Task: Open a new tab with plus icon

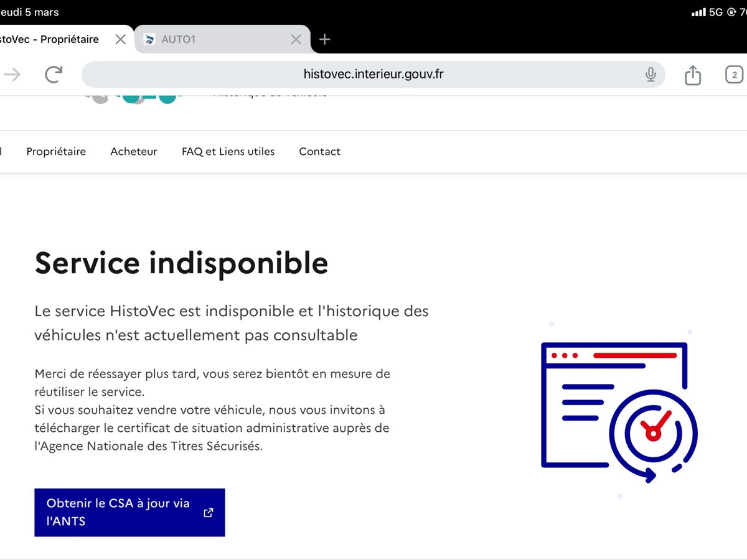Action: [324, 39]
